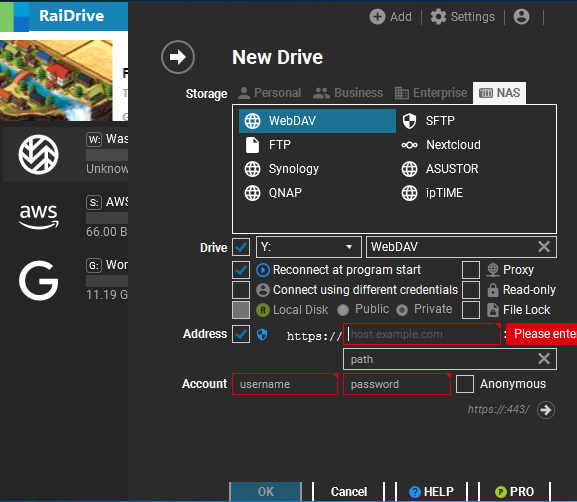The width and height of the screenshot is (577, 502).
Task: Select the NAS storage tab
Action: 499,93
